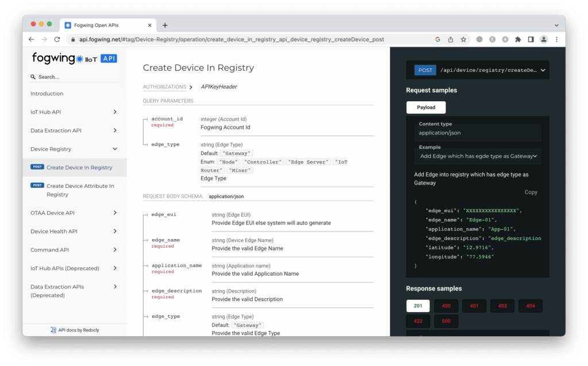Show the 422 response sample
This screenshot has width=588, height=366.
point(418,321)
